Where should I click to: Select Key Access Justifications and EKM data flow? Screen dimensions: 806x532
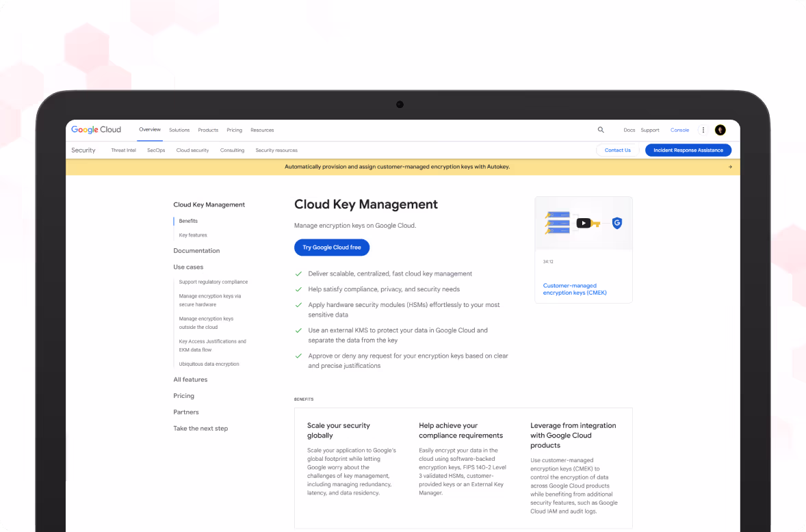pos(212,345)
